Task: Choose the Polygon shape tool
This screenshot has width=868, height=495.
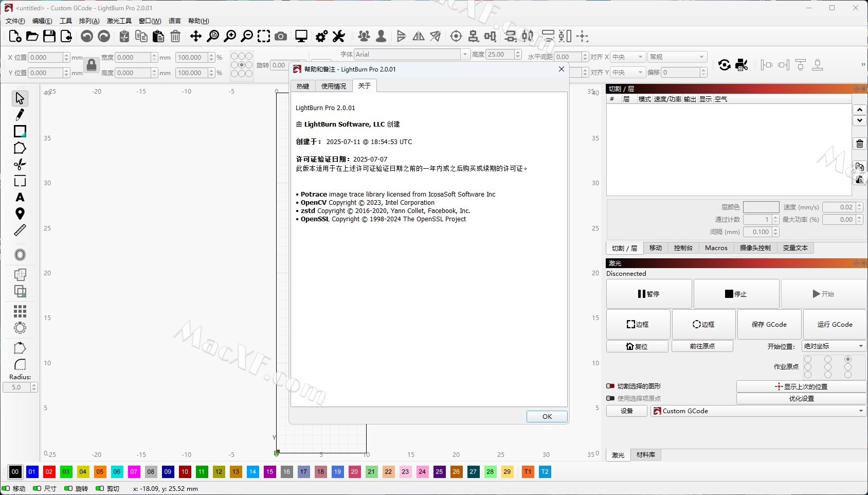Action: click(x=20, y=148)
